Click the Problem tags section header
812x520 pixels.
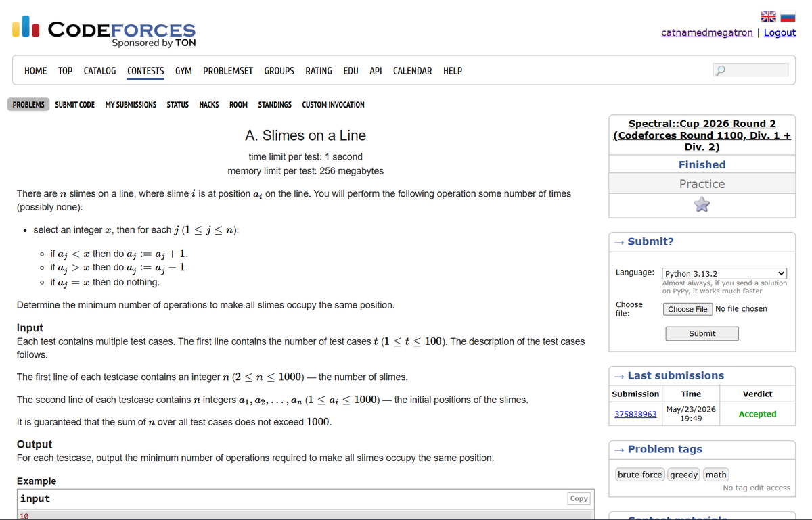pos(665,449)
